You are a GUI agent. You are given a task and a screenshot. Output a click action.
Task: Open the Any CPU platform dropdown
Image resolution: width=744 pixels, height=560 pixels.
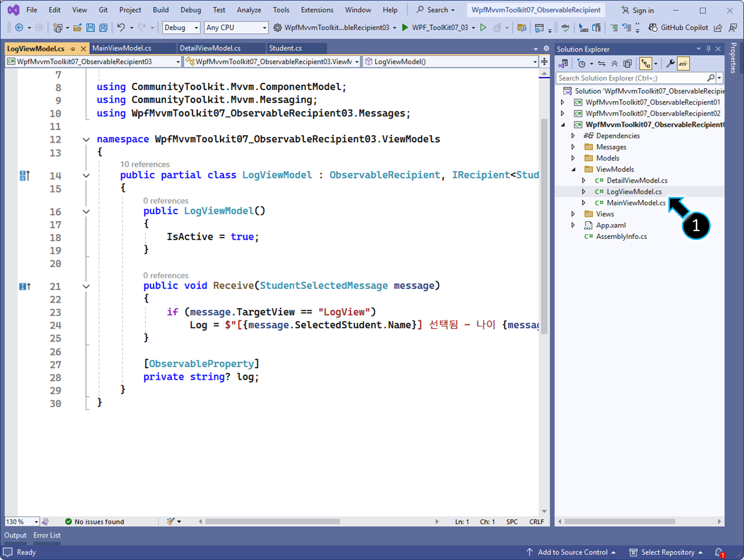[x=236, y=28]
